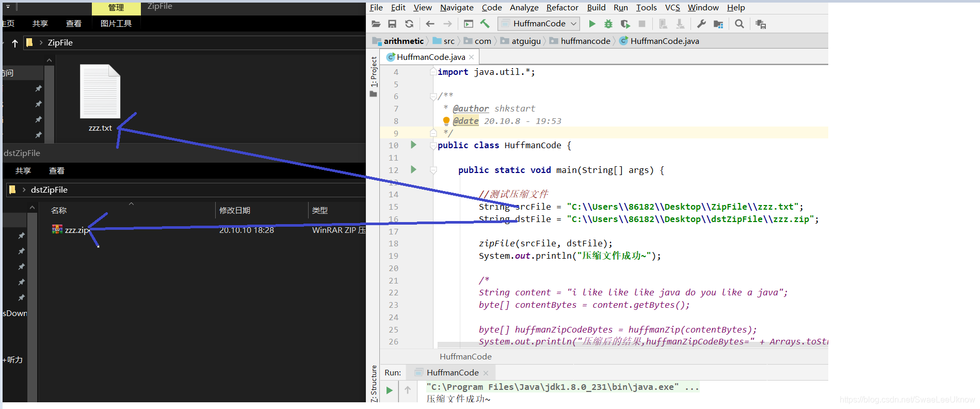The image size is (980, 409).
Task: Click the grey Stop square icon
Action: 642,24
